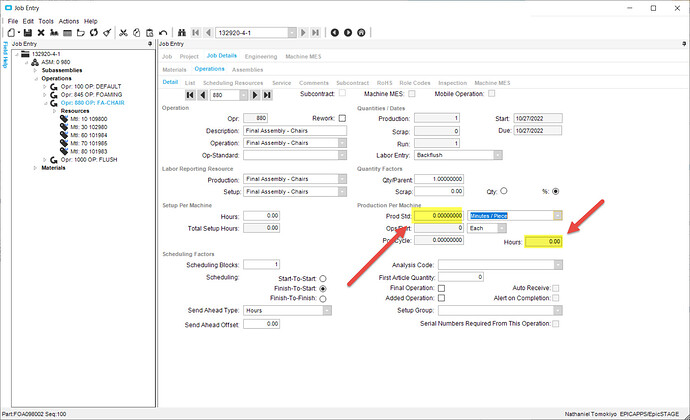Screen dimensions: 690x420
Task: Open the Send Ahead Type dropdown
Action: point(327,310)
